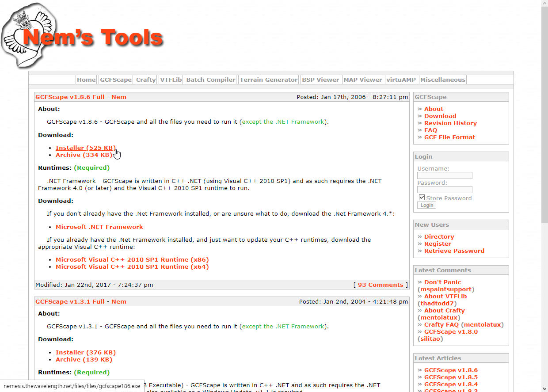This screenshot has width=548, height=392.
Task: Download Archive (139 KB)
Action: [x=84, y=359]
